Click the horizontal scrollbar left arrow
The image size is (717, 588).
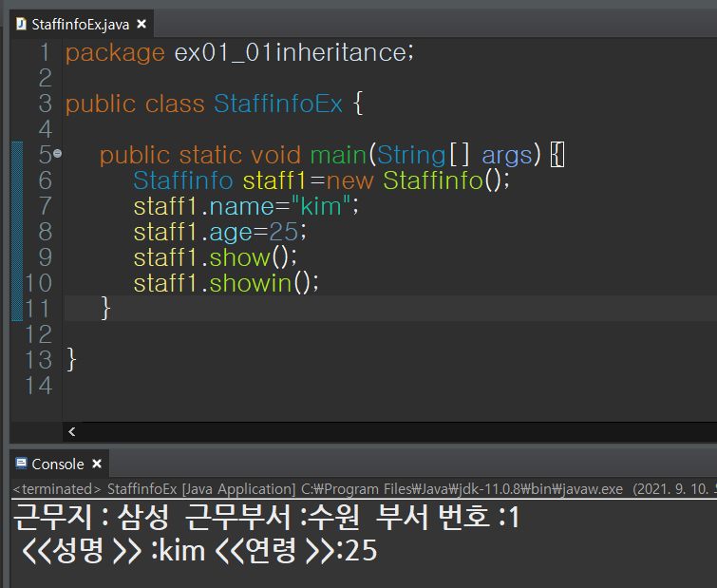72,431
